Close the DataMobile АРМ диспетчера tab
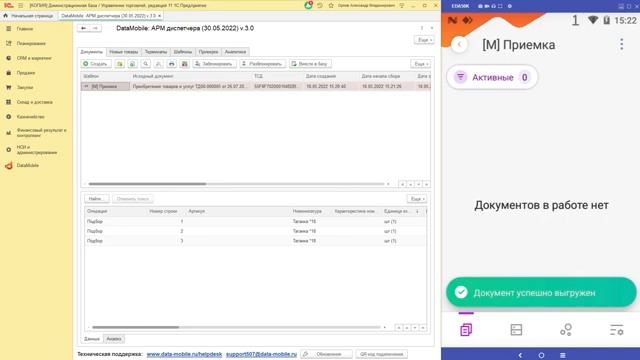 (160, 16)
